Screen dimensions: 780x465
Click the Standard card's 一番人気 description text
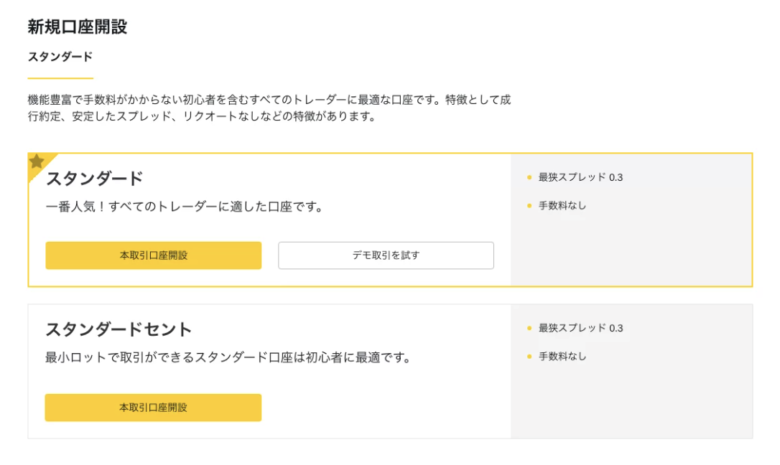click(x=185, y=206)
